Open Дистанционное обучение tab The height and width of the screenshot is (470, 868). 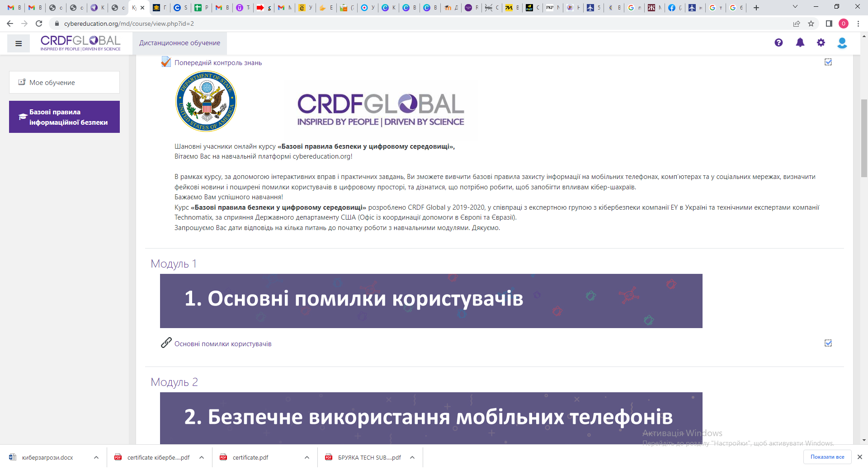pos(179,43)
